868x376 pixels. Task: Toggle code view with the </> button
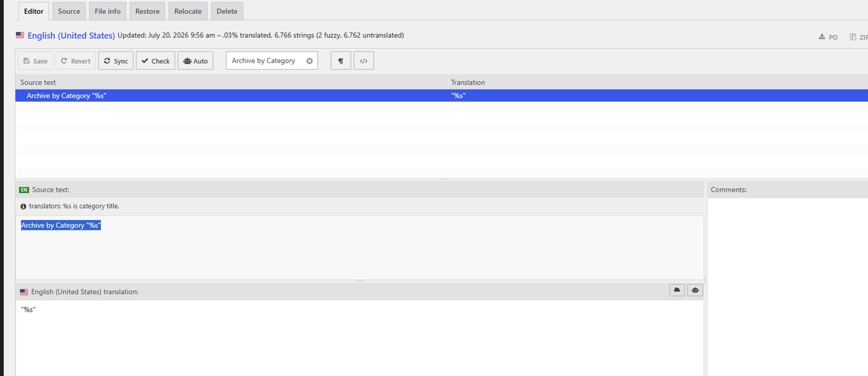[363, 61]
